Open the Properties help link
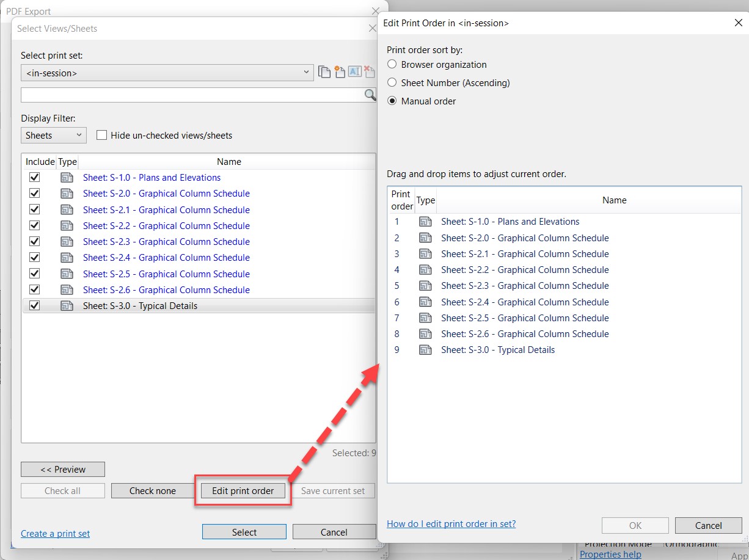The width and height of the screenshot is (749, 560). [x=611, y=555]
